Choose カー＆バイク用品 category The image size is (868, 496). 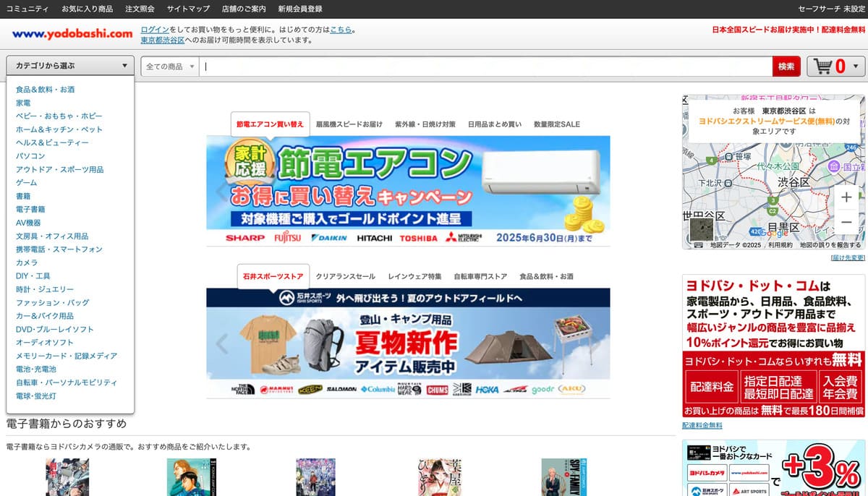pyautogui.click(x=45, y=316)
